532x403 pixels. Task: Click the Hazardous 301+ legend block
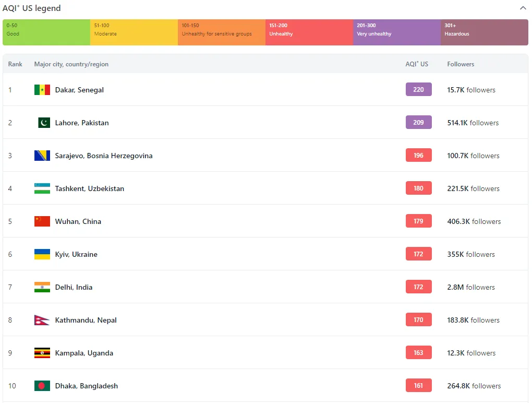[x=484, y=32]
